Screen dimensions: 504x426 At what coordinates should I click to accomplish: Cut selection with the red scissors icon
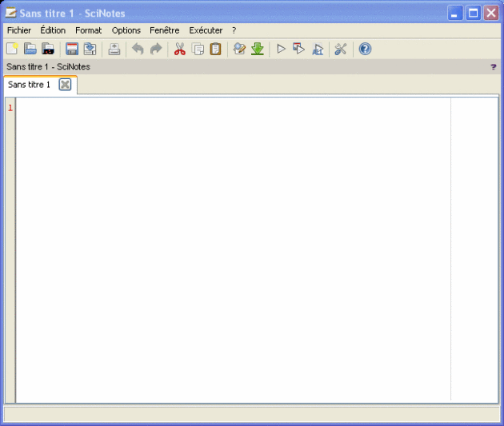pyautogui.click(x=180, y=49)
